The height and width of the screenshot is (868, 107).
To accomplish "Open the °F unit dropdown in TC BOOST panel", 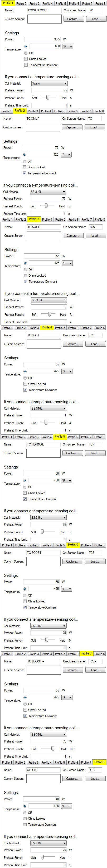I will tap(67, 589).
